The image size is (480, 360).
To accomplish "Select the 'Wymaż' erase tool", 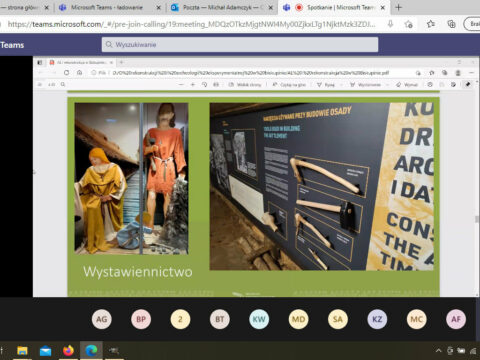I will [x=407, y=85].
